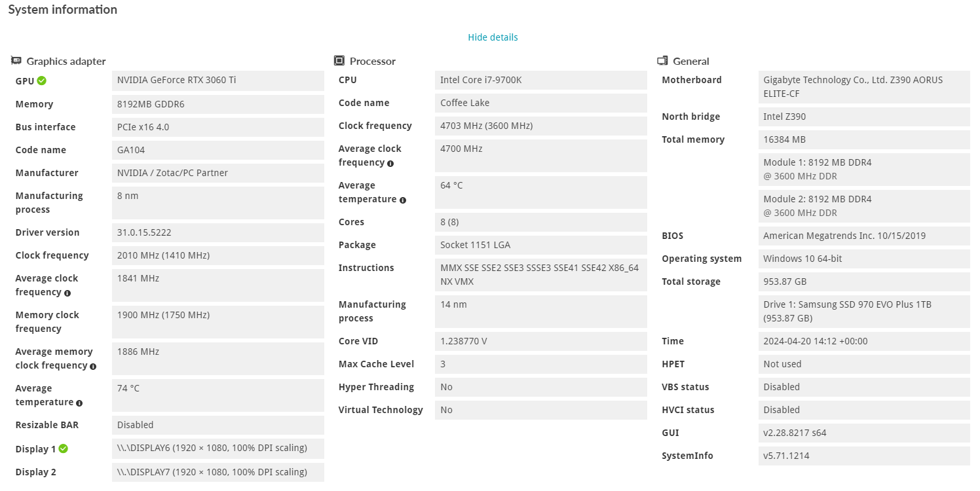Click the System information heading

tap(63, 10)
